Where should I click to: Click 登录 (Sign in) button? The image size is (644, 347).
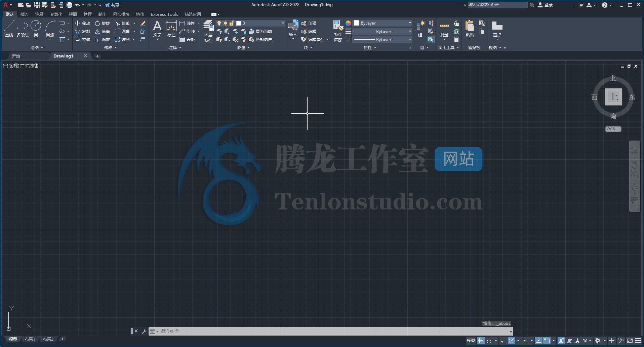545,5
